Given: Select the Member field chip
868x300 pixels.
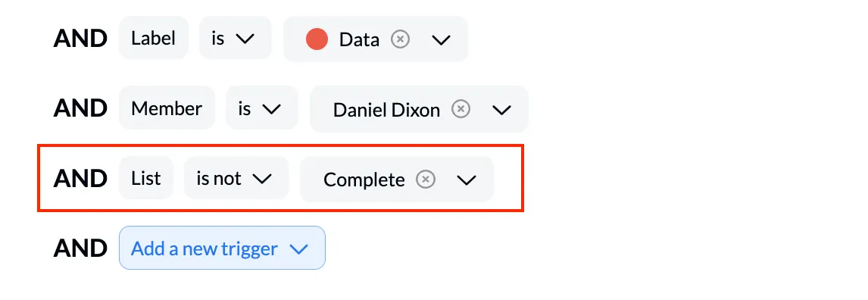Looking at the screenshot, I should [x=167, y=108].
